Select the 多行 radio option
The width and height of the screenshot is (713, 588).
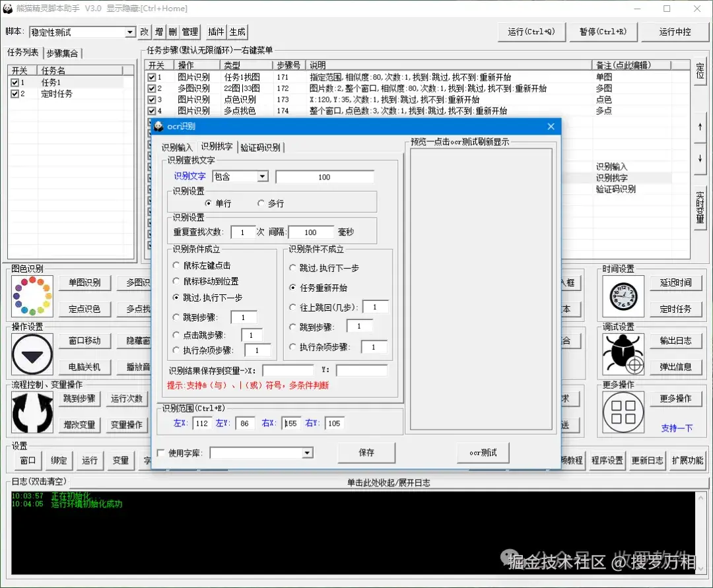point(262,203)
